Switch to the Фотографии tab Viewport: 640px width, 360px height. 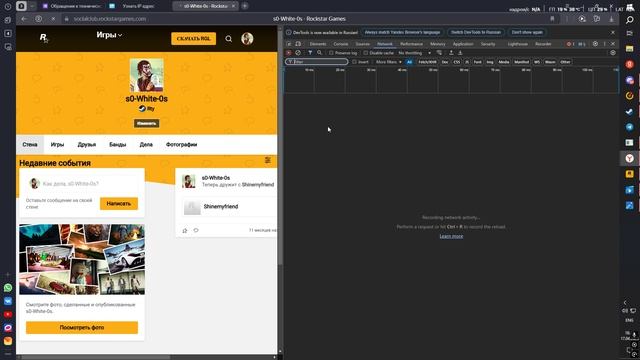click(181, 144)
